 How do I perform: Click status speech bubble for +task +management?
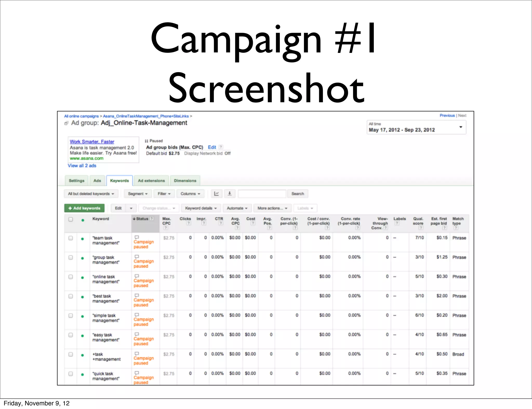click(137, 354)
